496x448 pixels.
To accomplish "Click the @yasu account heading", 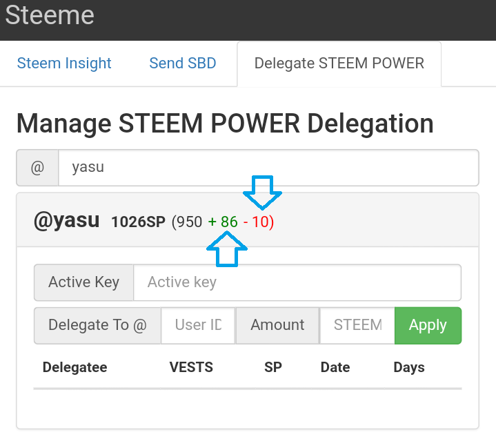I will [66, 222].
